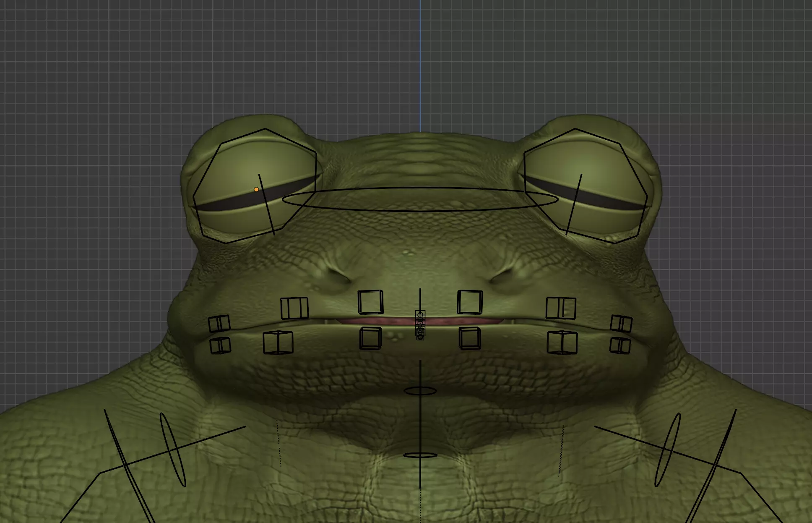Click the orange origin dot on the eyelid
Image resolution: width=812 pixels, height=523 pixels.
coord(256,190)
